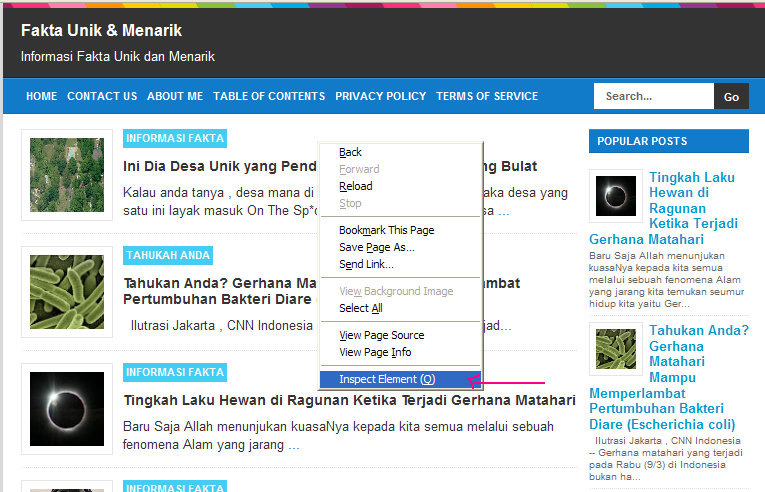The height and width of the screenshot is (492, 765).
Task: Go to the CONTACT US page
Action: (x=102, y=96)
